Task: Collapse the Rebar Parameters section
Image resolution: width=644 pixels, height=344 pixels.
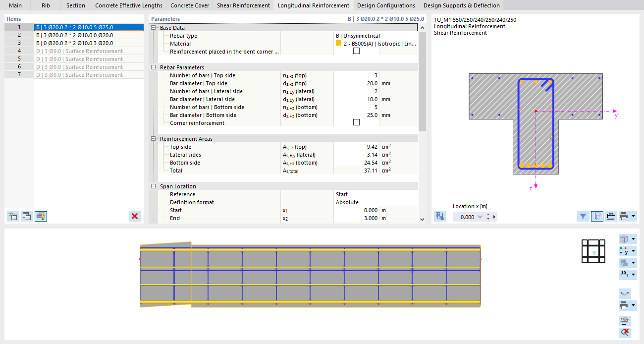Action: pyautogui.click(x=154, y=67)
